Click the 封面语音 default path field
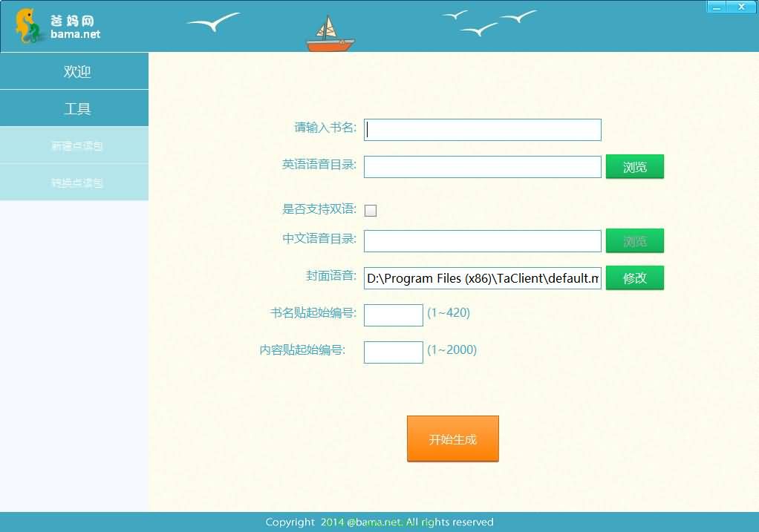The height and width of the screenshot is (532, 759). 482,278
